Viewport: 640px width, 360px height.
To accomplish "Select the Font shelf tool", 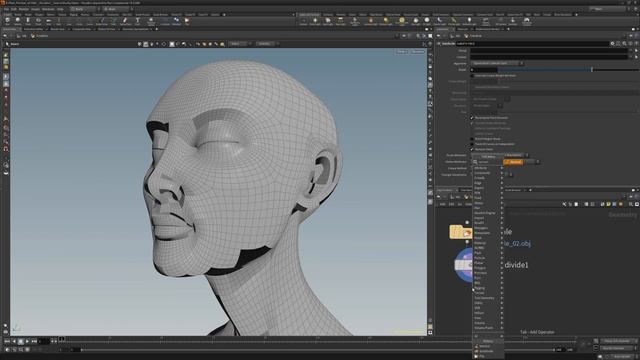I will coord(138,21).
